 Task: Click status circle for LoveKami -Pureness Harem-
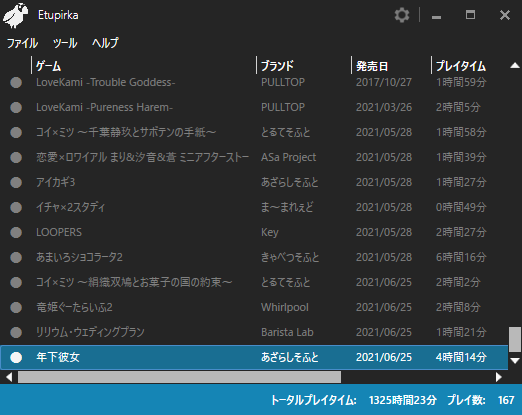point(16,107)
